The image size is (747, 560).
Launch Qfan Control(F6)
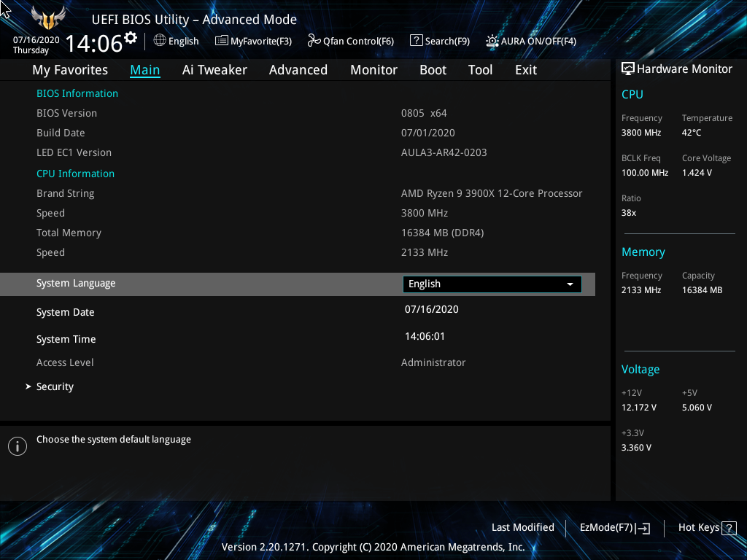[x=351, y=41]
